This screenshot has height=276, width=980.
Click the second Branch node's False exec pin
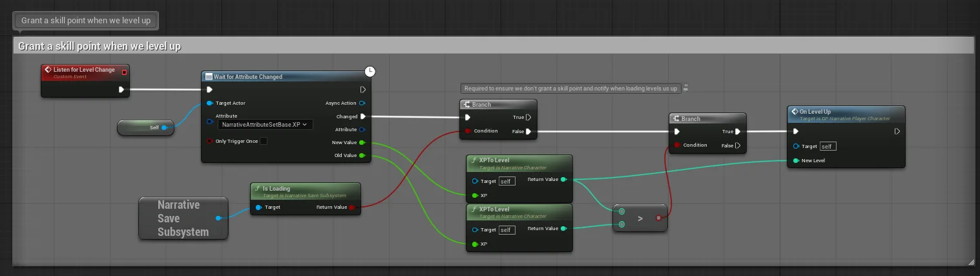pos(738,145)
